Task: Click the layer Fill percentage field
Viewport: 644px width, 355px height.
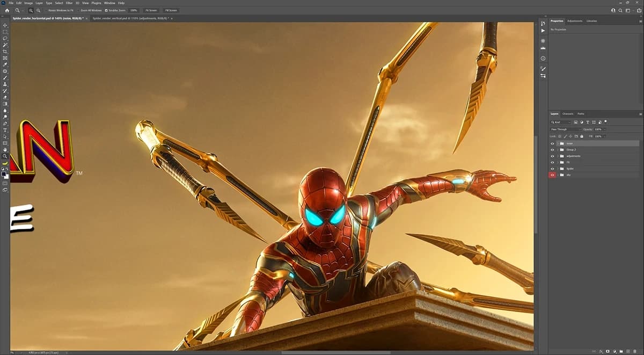Action: click(598, 136)
